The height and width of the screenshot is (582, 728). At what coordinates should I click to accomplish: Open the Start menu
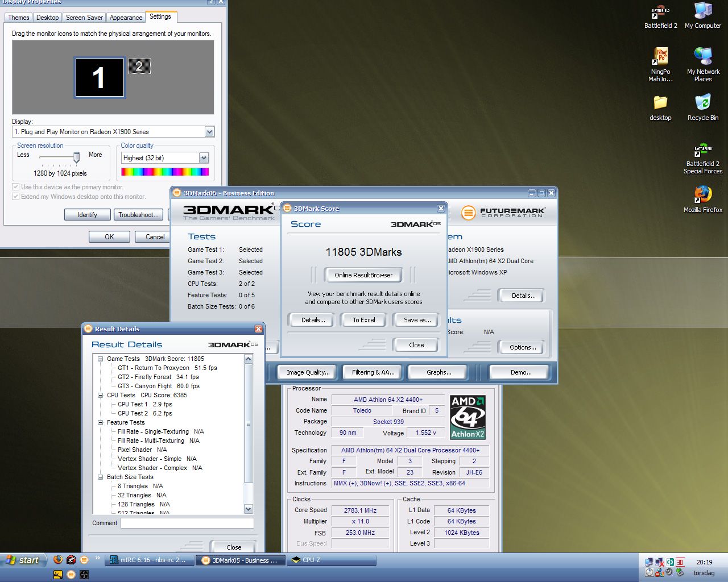[x=23, y=560]
